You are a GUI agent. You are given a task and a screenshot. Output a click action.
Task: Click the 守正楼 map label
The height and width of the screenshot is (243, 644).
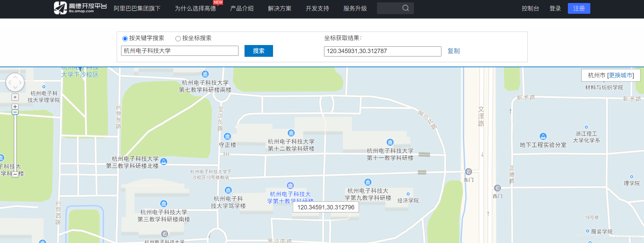pyautogui.click(x=227, y=145)
